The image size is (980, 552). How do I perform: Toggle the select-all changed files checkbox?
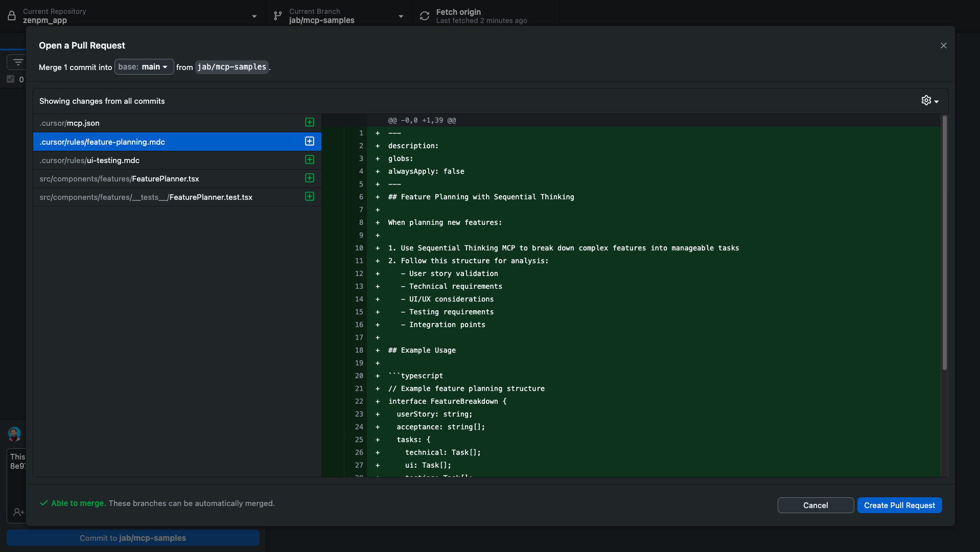[11, 79]
